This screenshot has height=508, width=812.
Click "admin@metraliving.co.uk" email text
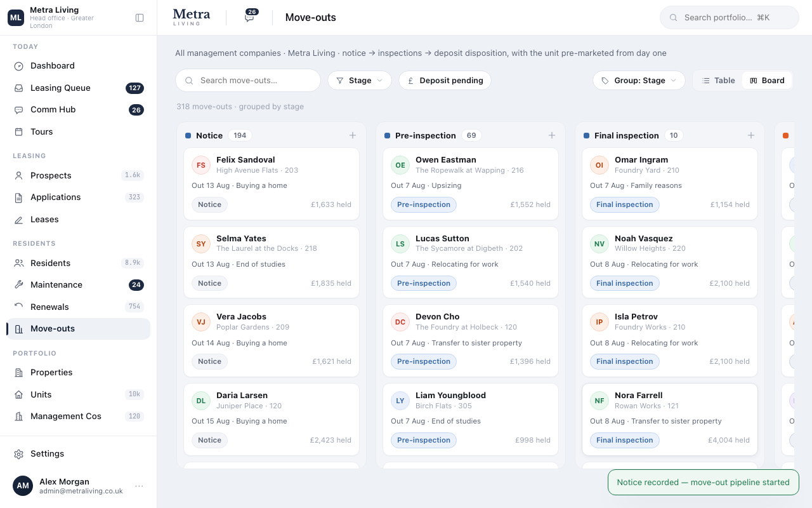pos(81,491)
